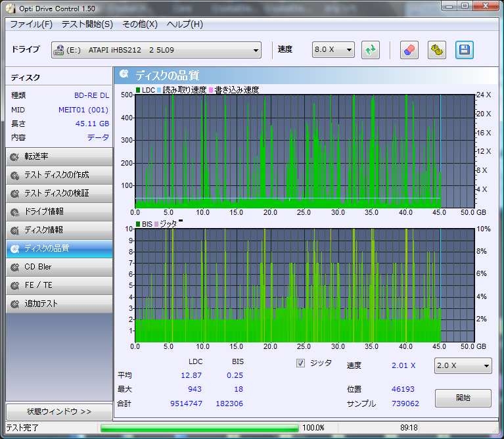This screenshot has width=504, height=439.
Task: Open ドライブ情報 sidebar item
Action: (58, 212)
